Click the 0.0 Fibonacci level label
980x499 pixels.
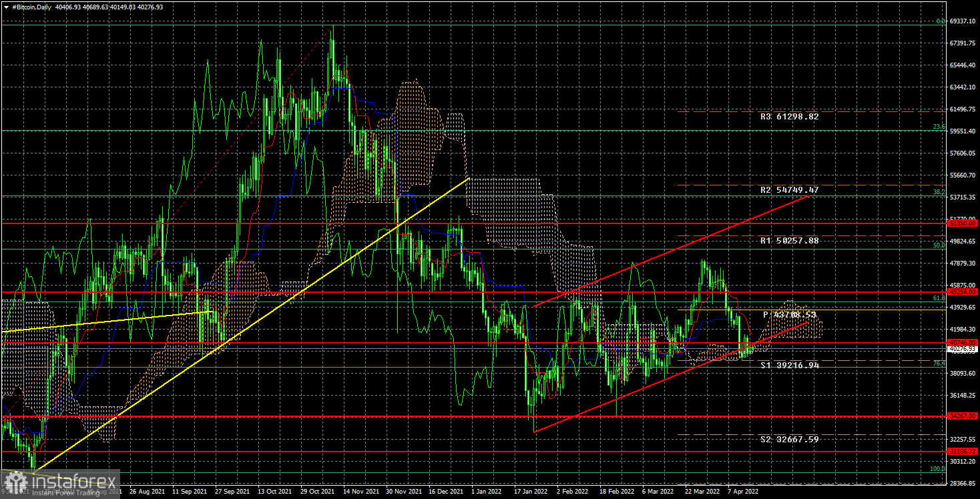point(941,21)
